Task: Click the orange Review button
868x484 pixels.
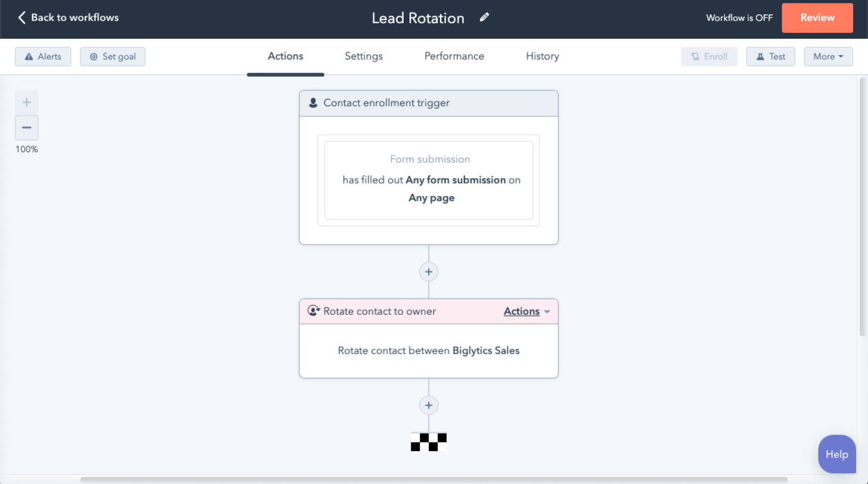Action: click(x=817, y=18)
